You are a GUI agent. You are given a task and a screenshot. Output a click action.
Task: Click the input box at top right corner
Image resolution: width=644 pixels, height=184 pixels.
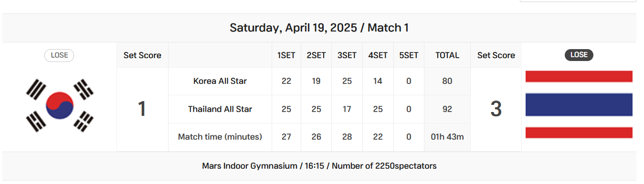(578, 1)
